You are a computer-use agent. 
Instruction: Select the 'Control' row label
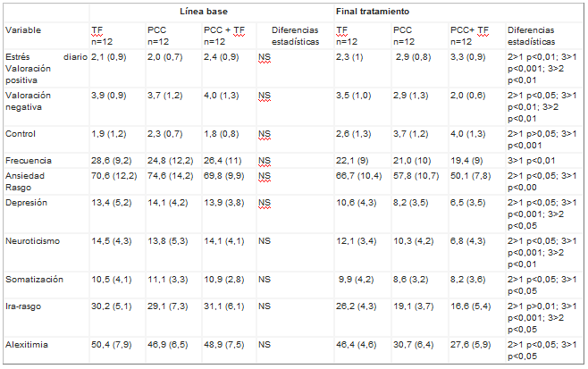(20, 135)
